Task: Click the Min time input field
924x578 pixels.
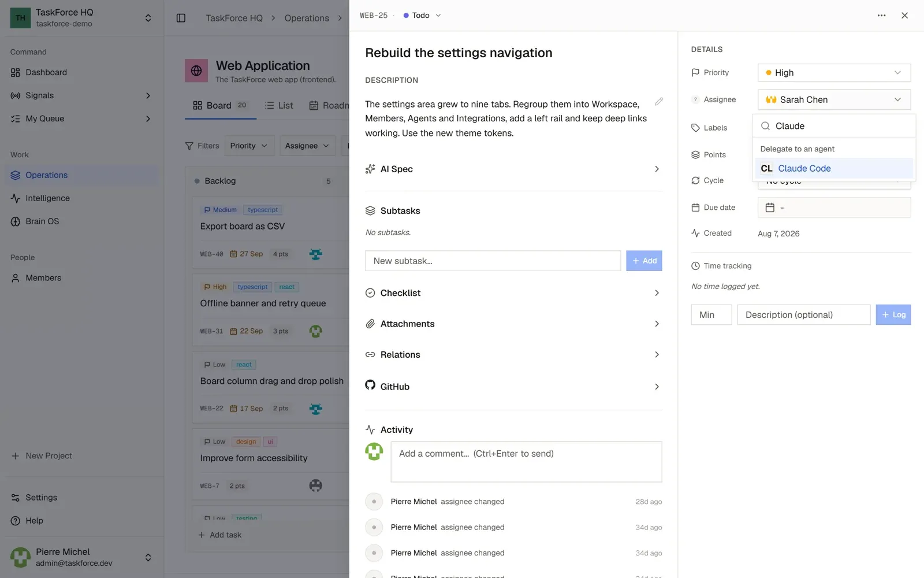Action: coord(711,315)
